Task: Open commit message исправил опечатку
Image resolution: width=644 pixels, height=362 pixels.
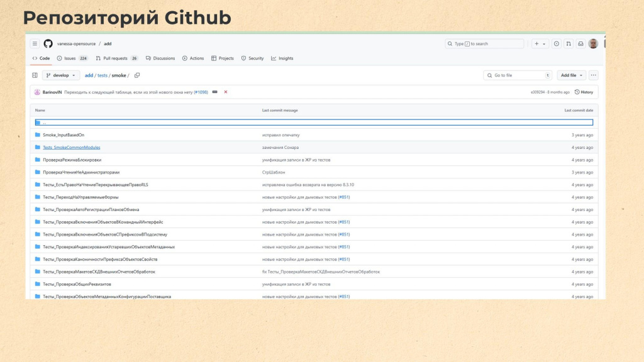Action: (x=281, y=135)
